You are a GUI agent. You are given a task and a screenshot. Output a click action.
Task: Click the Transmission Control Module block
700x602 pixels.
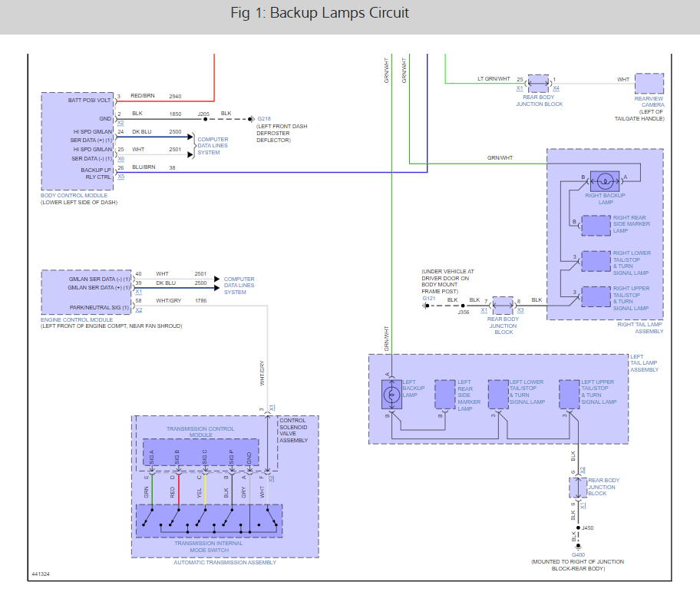[x=200, y=452]
